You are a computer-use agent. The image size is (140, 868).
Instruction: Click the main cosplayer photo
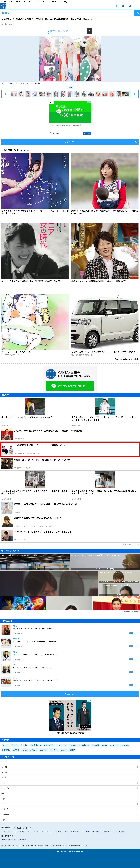(70, 59)
